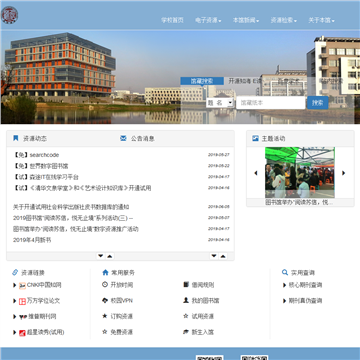Expand the 资源检索 dropdown menu
The height and width of the screenshot is (360, 360).
[283, 20]
